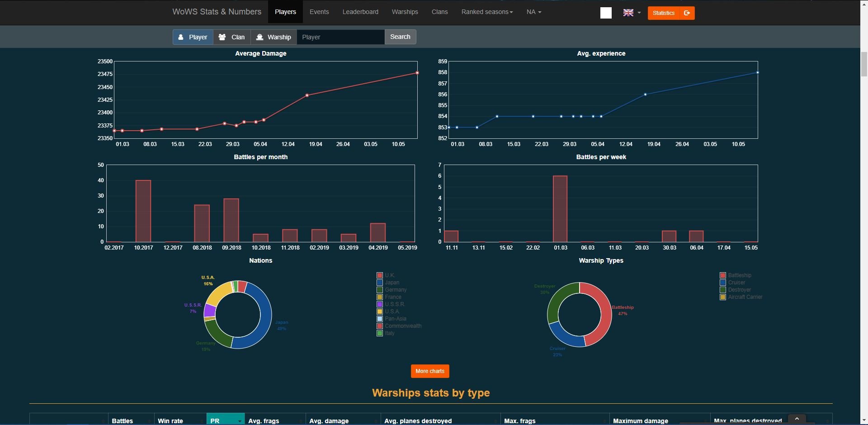
Task: Open the Leaderboard page
Action: (x=360, y=12)
